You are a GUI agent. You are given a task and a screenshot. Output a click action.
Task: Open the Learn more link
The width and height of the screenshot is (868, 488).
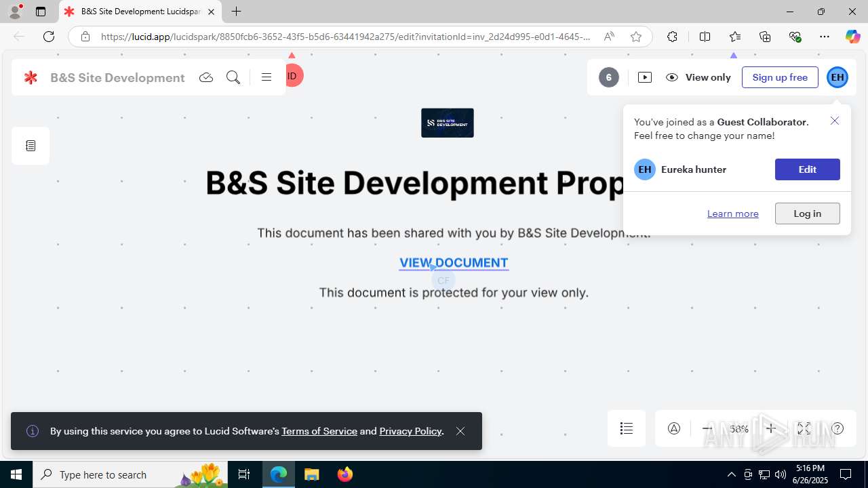pyautogui.click(x=732, y=213)
